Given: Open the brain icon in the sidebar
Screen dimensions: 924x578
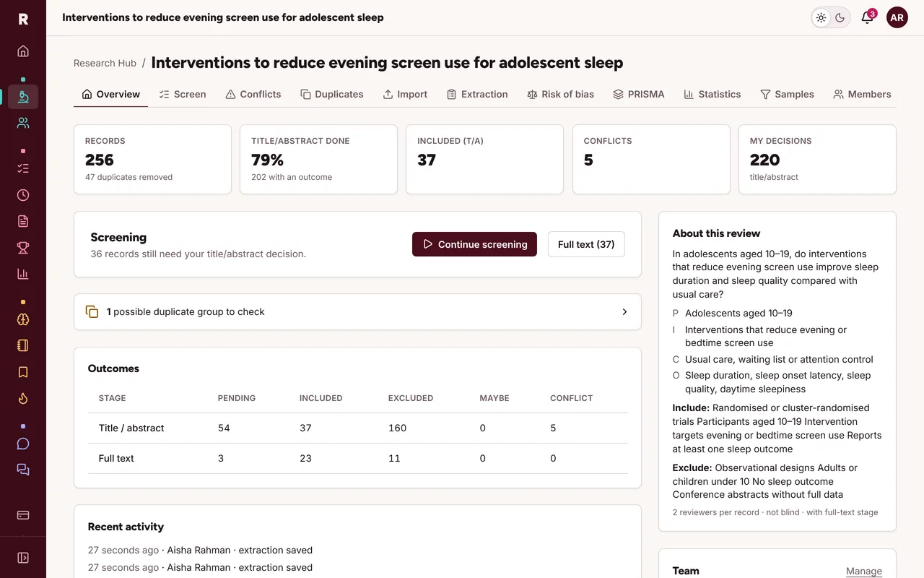Looking at the screenshot, I should 23,319.
